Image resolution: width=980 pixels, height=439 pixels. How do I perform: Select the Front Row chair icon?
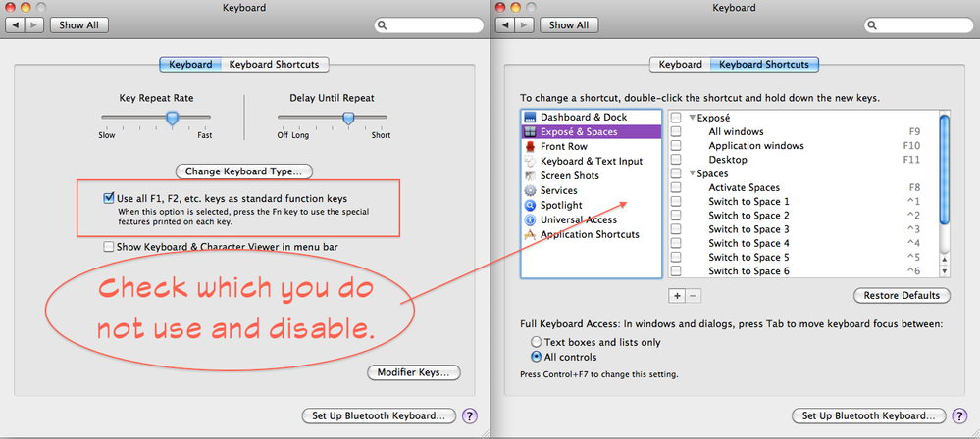(530, 147)
